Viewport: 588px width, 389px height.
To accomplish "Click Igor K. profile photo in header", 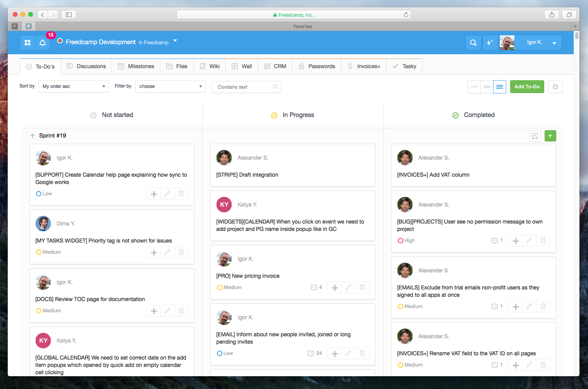I will (507, 43).
